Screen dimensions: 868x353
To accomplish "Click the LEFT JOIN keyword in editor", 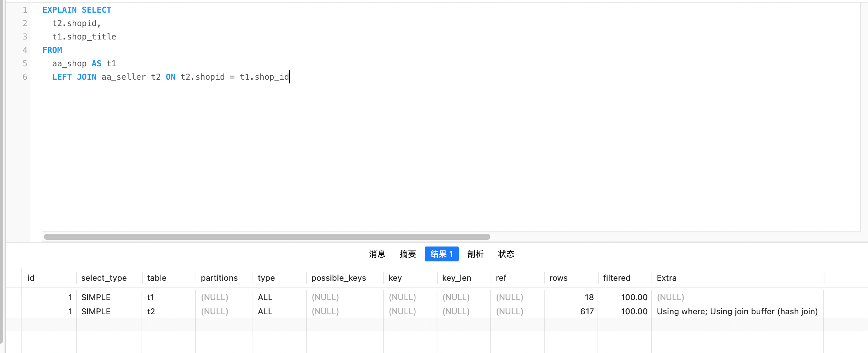I will [74, 77].
